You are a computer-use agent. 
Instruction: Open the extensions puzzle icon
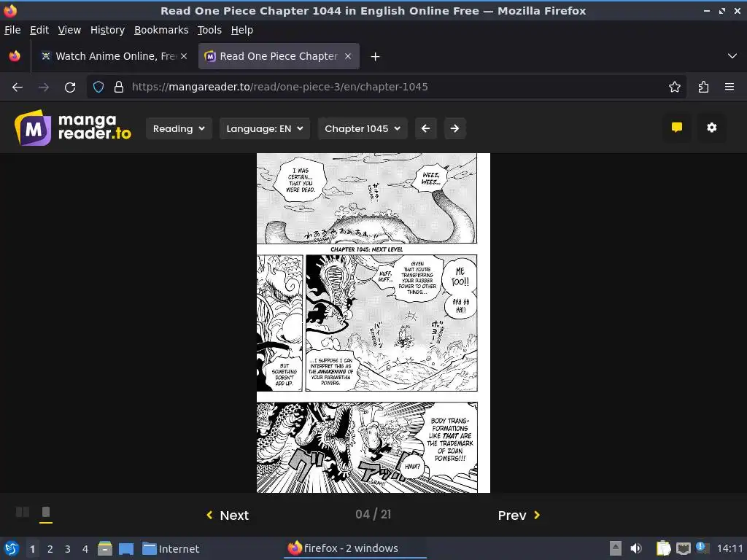coord(703,87)
